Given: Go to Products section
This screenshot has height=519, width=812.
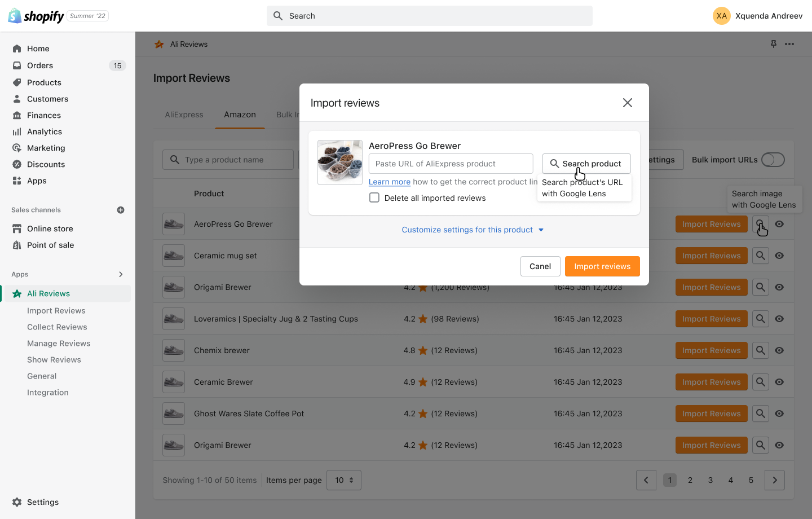Looking at the screenshot, I should pos(44,82).
